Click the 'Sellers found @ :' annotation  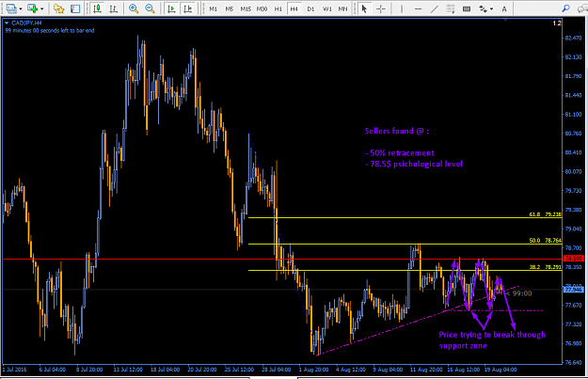click(x=397, y=131)
